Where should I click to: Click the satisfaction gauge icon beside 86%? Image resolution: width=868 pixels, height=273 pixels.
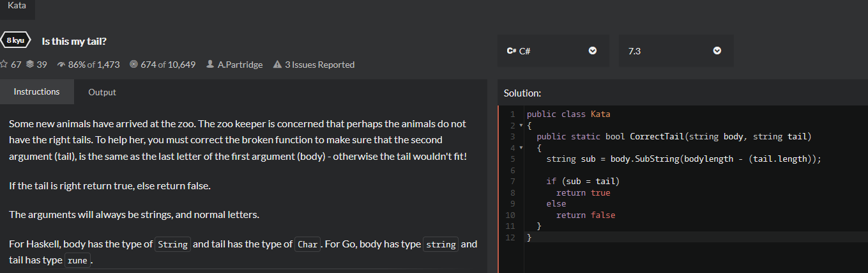[x=61, y=65]
